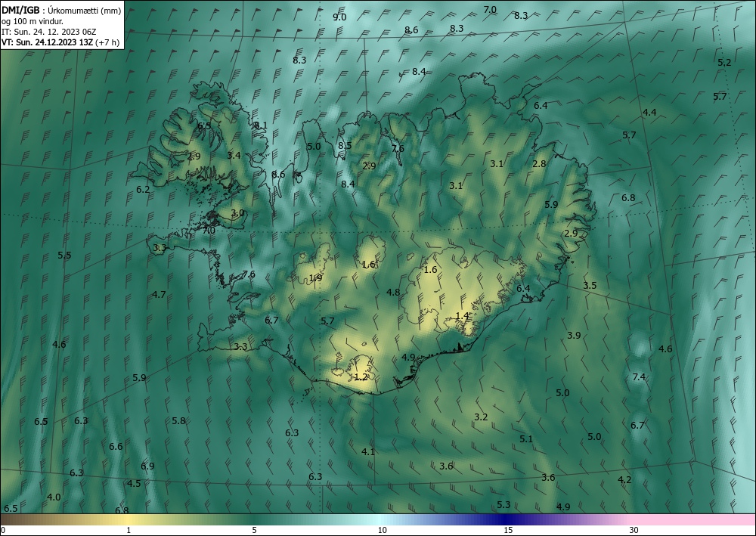The height and width of the screenshot is (536, 756).
Task: Click the 4.8 value label
Action: click(x=393, y=292)
